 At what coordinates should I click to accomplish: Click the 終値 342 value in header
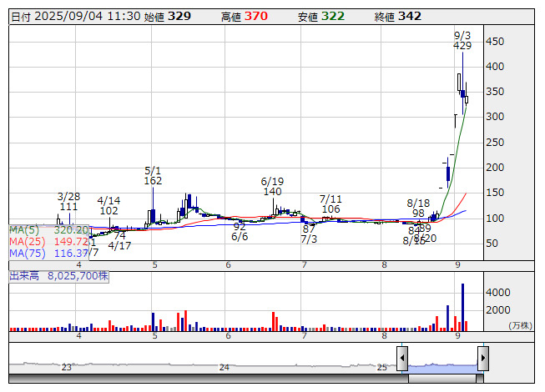click(x=410, y=16)
